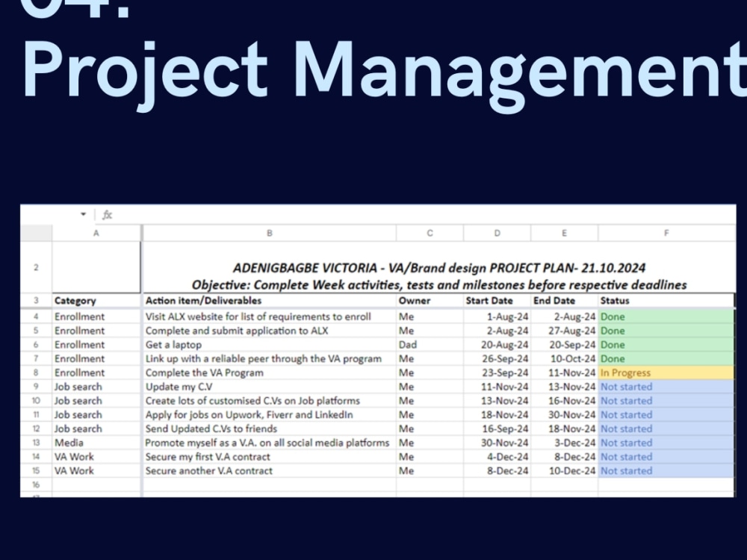The height and width of the screenshot is (560, 747).
Task: Click 'Send Updated C.Vs to friends' cell
Action: [x=269, y=429]
